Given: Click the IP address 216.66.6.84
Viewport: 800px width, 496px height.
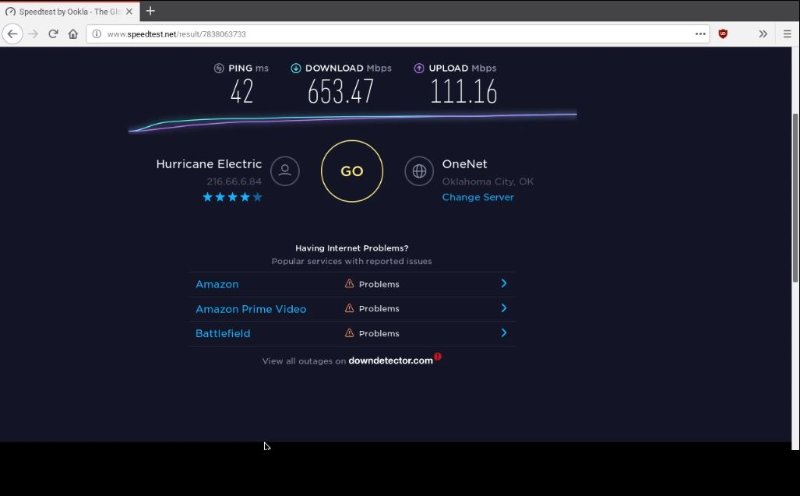Looking at the screenshot, I should point(234,182).
